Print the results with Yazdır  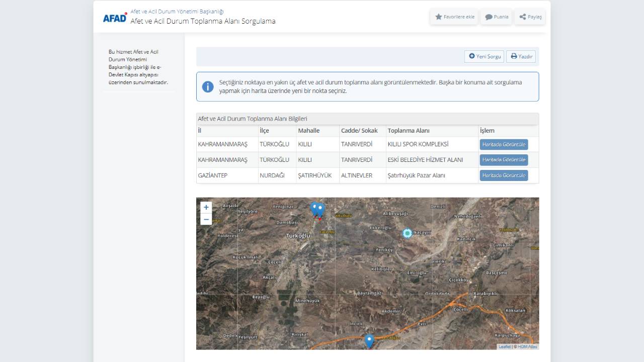click(x=521, y=56)
